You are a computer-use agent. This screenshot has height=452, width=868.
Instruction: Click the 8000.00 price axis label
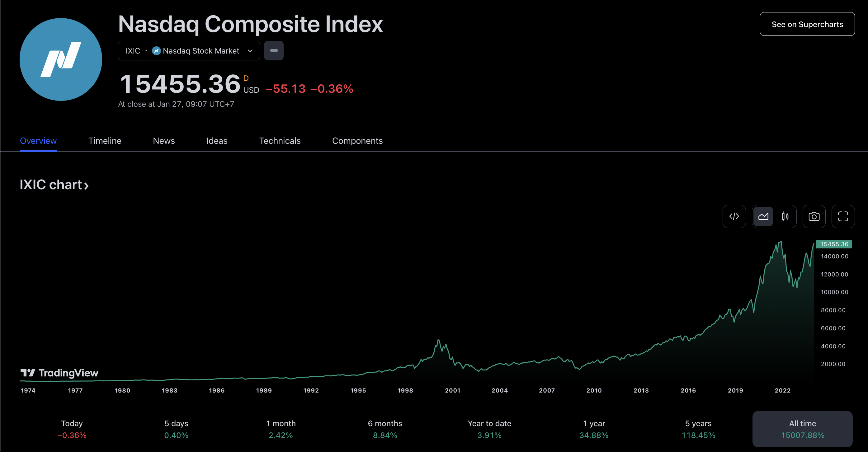pos(833,310)
